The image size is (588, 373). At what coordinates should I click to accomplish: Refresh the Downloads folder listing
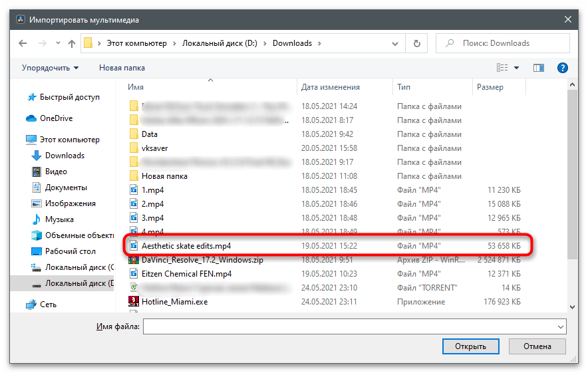416,44
